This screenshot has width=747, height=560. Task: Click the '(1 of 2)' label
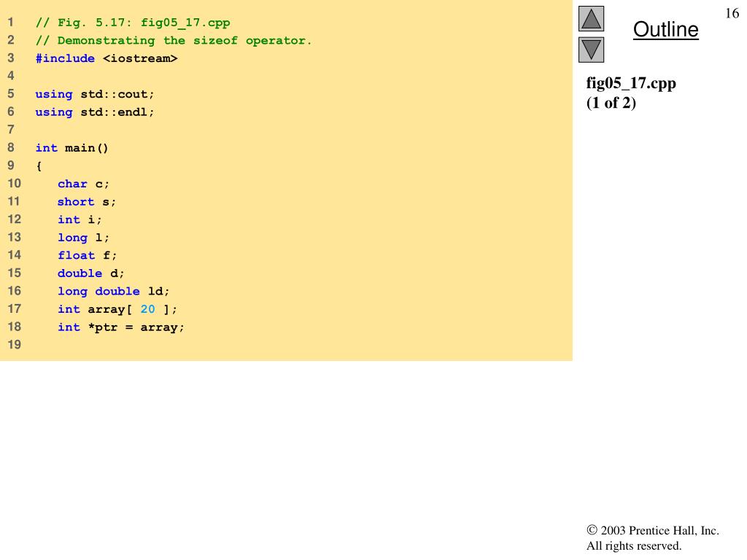click(611, 103)
